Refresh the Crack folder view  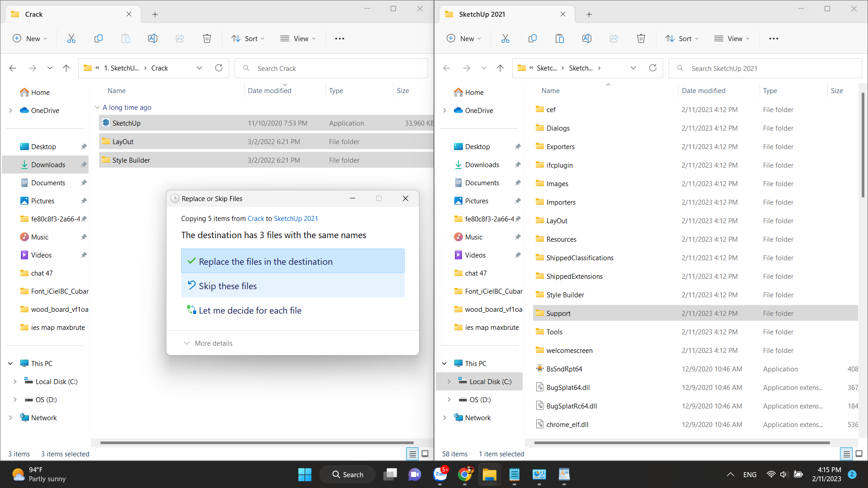point(219,68)
